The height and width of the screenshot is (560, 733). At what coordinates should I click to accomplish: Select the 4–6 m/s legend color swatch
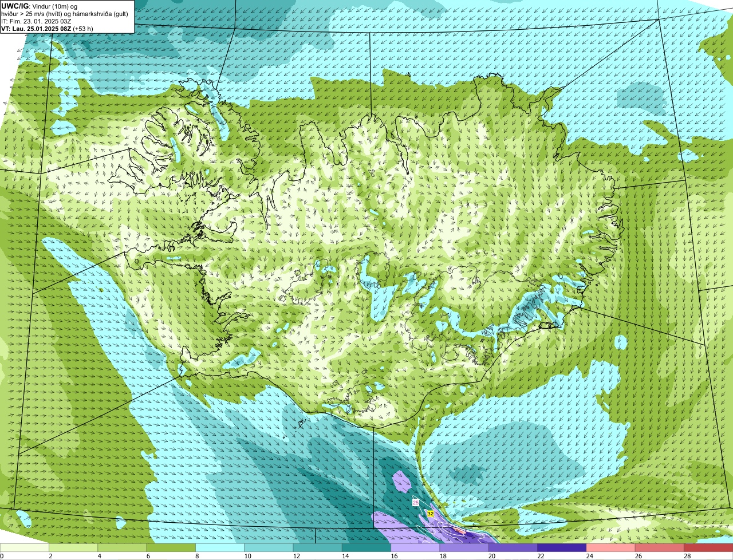pos(122,548)
